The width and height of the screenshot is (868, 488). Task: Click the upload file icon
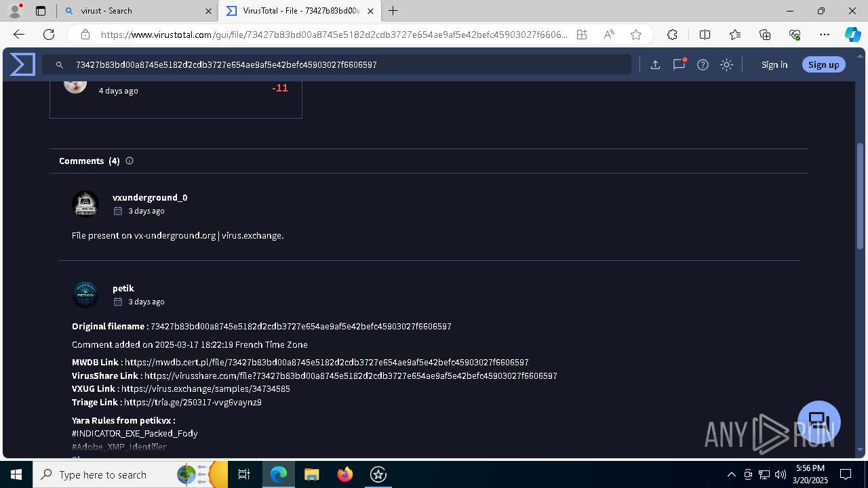(x=655, y=64)
